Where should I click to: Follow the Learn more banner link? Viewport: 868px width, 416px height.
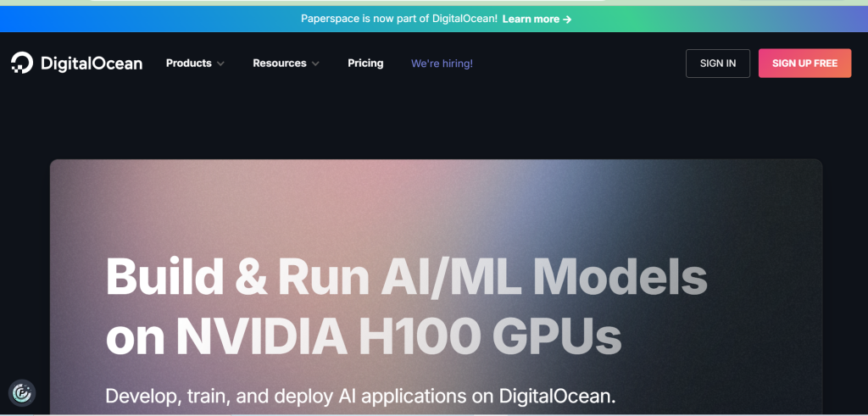click(x=537, y=19)
